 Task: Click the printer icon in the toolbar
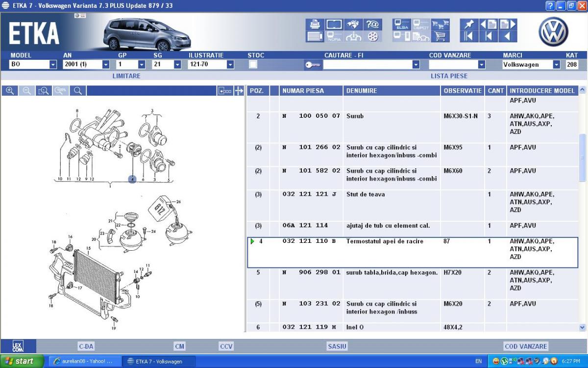315,25
